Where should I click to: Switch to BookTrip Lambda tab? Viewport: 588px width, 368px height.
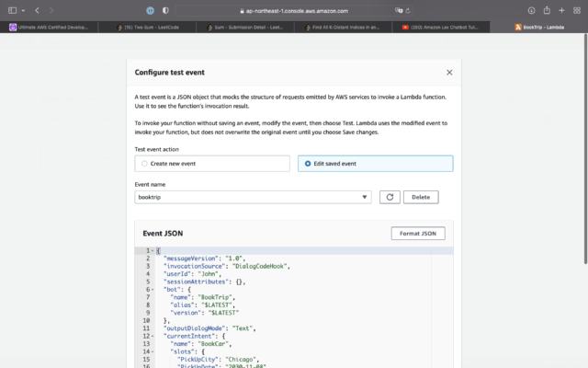pos(539,27)
